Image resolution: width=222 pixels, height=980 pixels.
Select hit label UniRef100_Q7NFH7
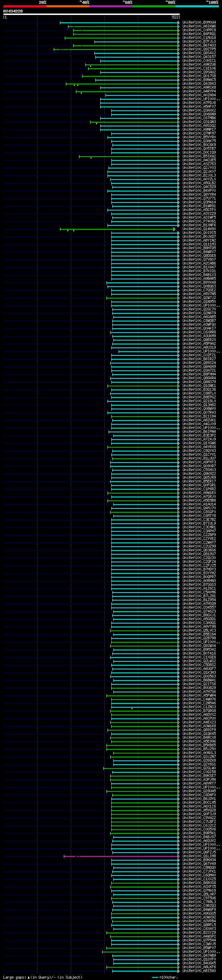[199, 133]
